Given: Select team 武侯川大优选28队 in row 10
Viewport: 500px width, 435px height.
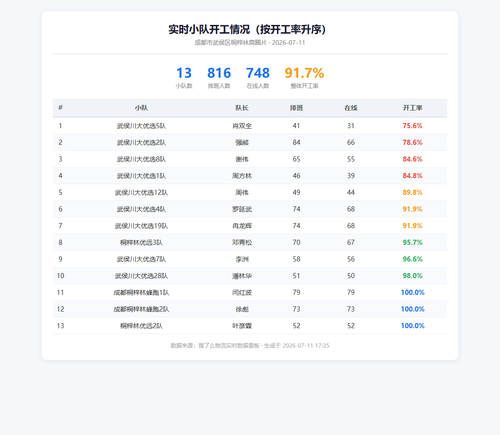Looking at the screenshot, I should point(141,276).
